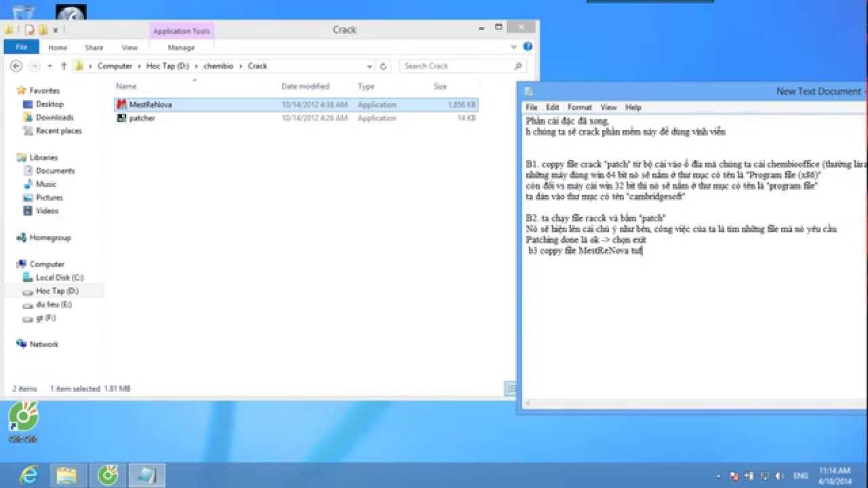Open Documents library

coord(55,171)
